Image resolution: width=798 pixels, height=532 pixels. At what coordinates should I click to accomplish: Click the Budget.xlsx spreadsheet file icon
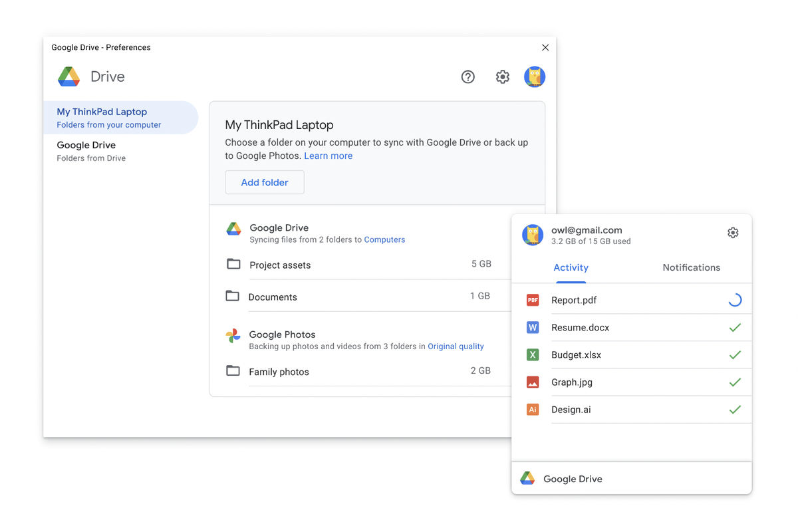(x=533, y=355)
